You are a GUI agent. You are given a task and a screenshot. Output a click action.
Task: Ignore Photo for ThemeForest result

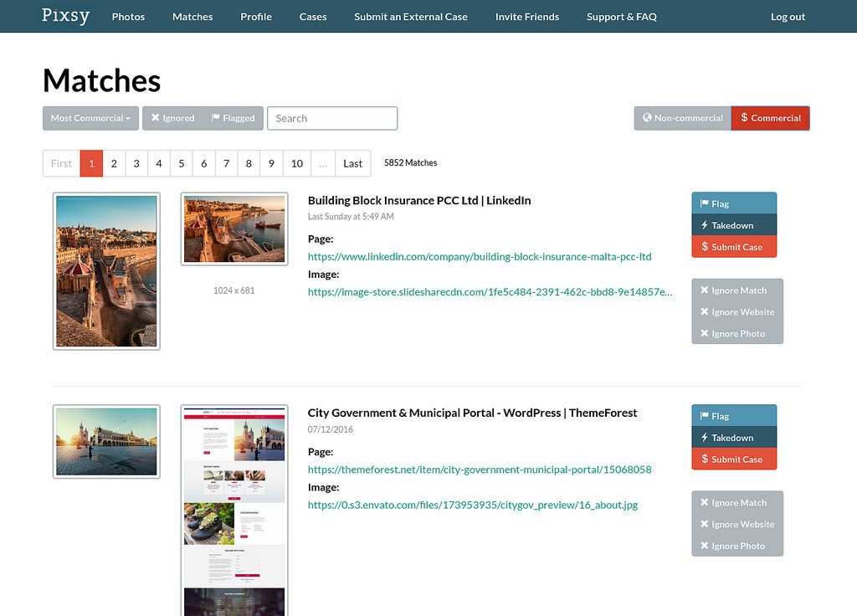[737, 546]
